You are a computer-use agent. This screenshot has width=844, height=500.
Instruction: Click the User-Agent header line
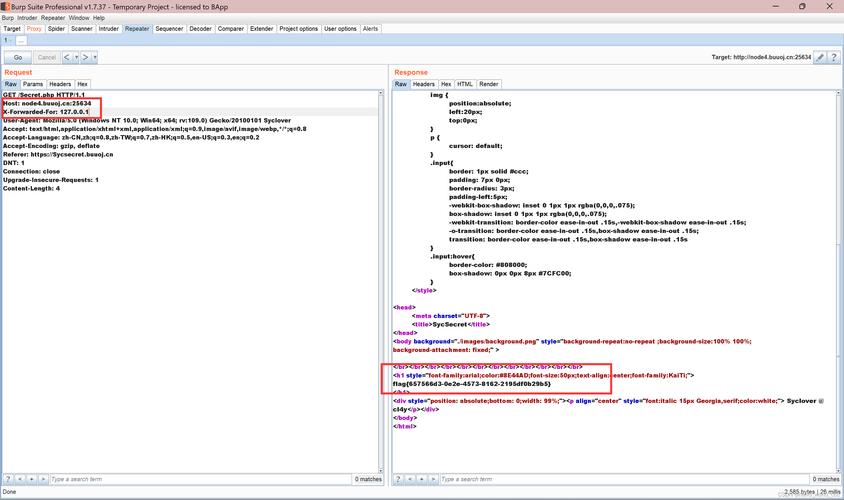click(x=146, y=121)
